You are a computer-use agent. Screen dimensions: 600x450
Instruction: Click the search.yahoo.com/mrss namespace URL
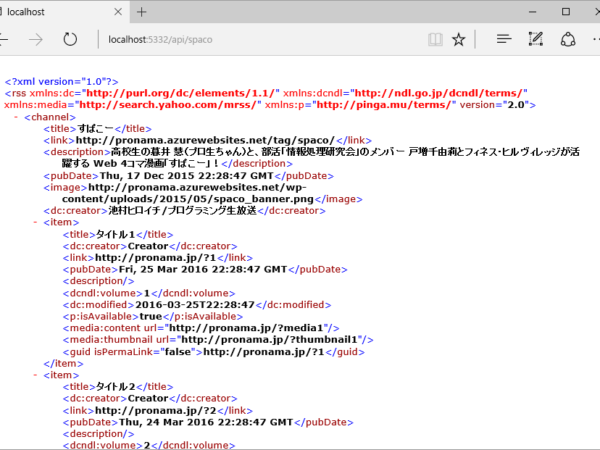click(168, 105)
